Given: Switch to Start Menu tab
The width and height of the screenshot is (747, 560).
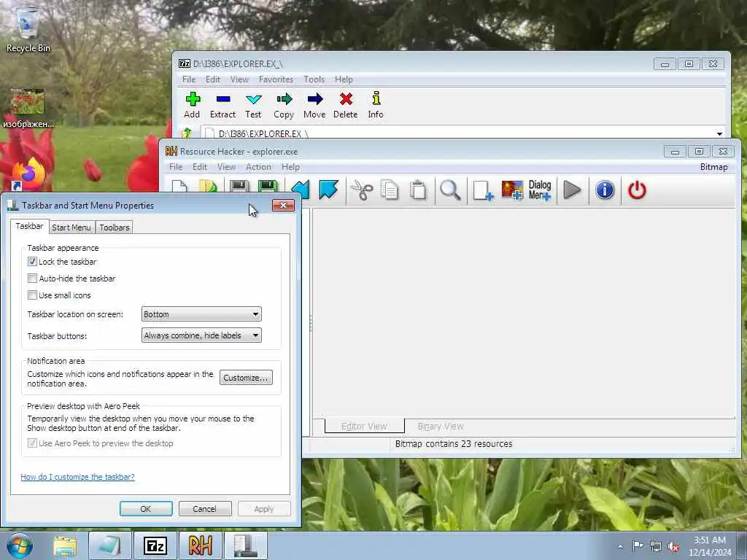Looking at the screenshot, I should pos(71,227).
